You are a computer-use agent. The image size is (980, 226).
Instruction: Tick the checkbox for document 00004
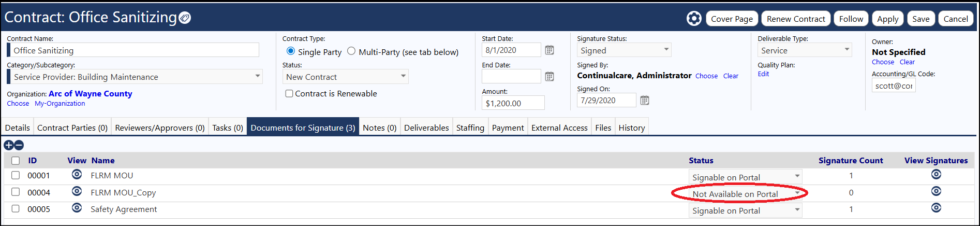[x=16, y=192]
